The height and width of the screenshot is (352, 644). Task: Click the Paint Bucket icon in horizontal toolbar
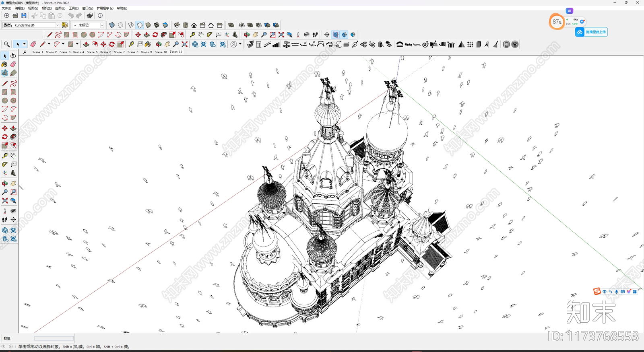148,44
